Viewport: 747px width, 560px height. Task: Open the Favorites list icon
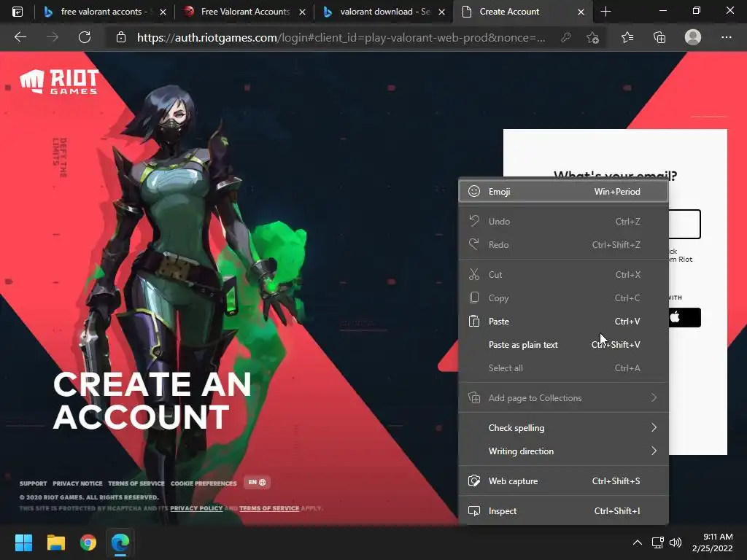(x=627, y=37)
